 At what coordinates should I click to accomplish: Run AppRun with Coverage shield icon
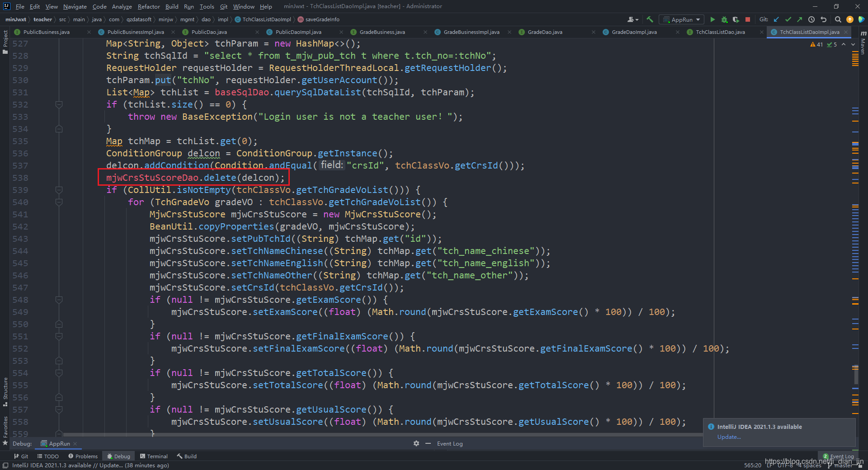(736, 19)
